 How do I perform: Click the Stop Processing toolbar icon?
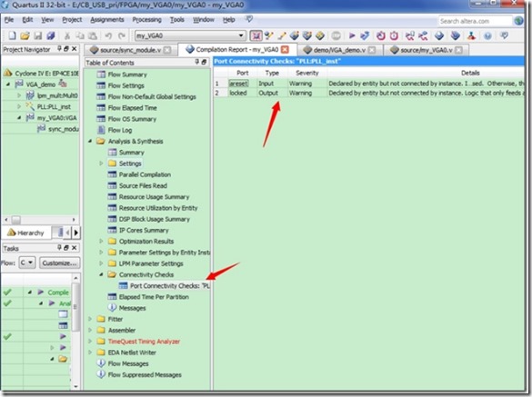click(336, 35)
